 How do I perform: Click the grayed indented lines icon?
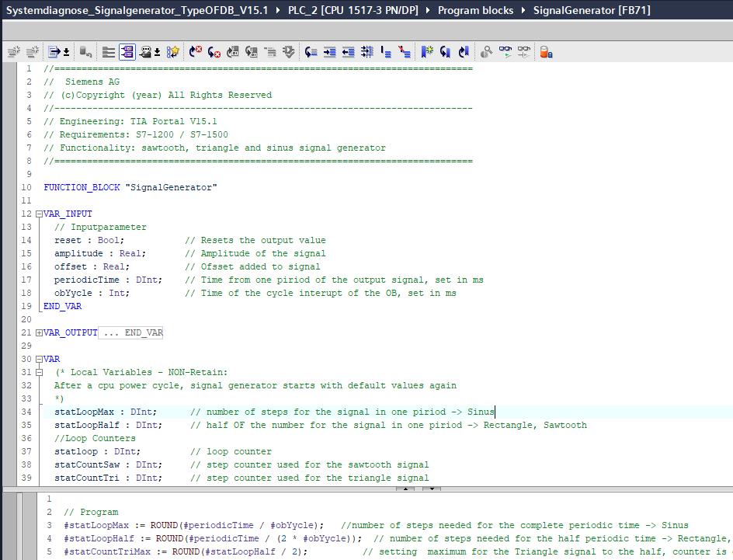270,52
